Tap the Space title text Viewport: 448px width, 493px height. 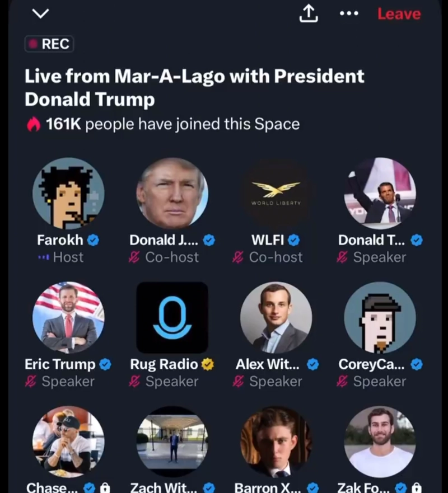click(x=194, y=87)
